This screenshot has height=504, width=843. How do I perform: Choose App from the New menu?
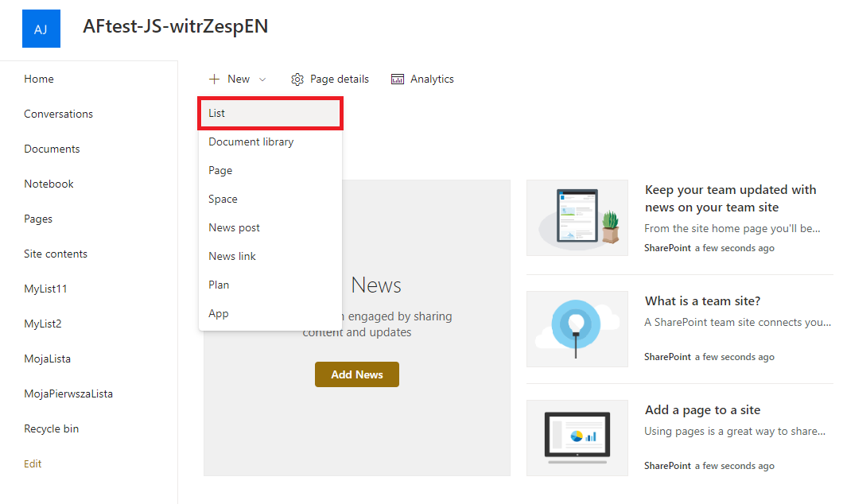pyautogui.click(x=219, y=314)
